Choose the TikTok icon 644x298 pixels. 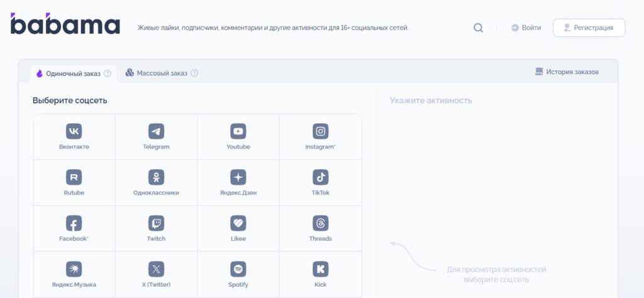(x=320, y=177)
